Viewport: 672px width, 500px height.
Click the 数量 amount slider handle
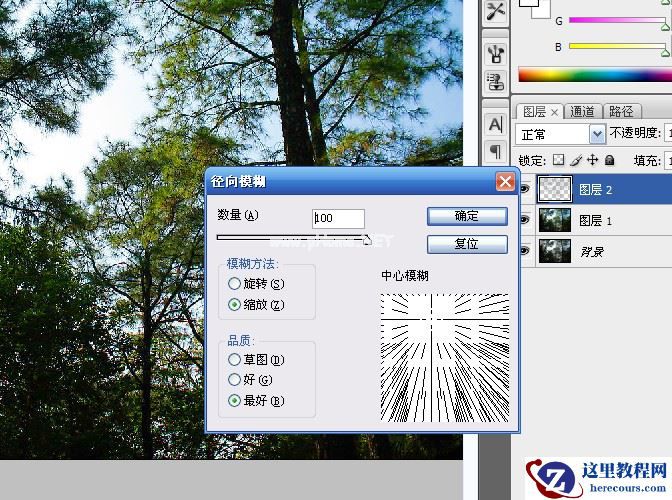[x=367, y=240]
